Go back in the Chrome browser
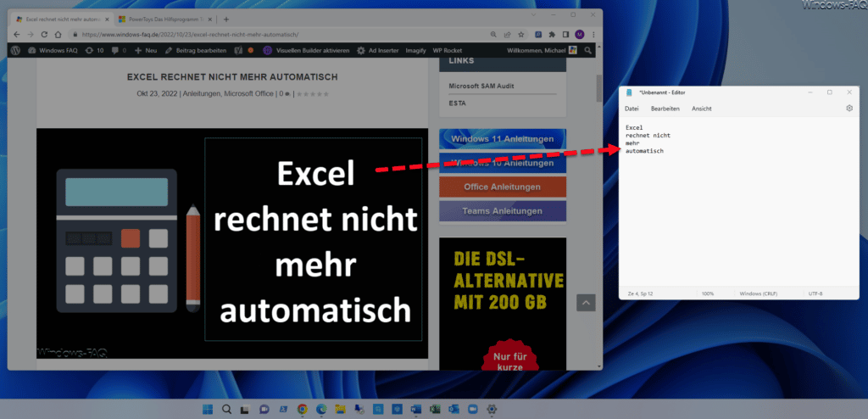868x419 pixels. pyautogui.click(x=15, y=35)
